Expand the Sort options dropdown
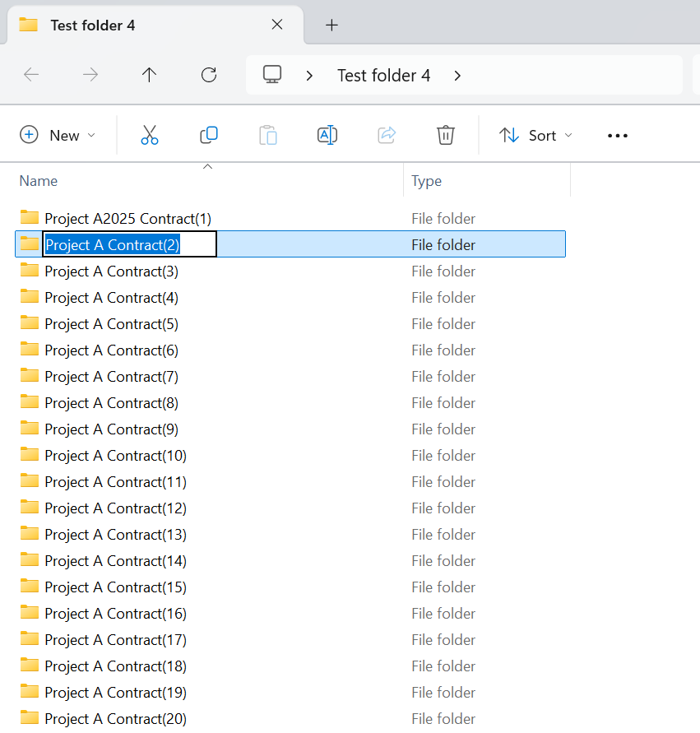The height and width of the screenshot is (733, 700). tap(535, 135)
